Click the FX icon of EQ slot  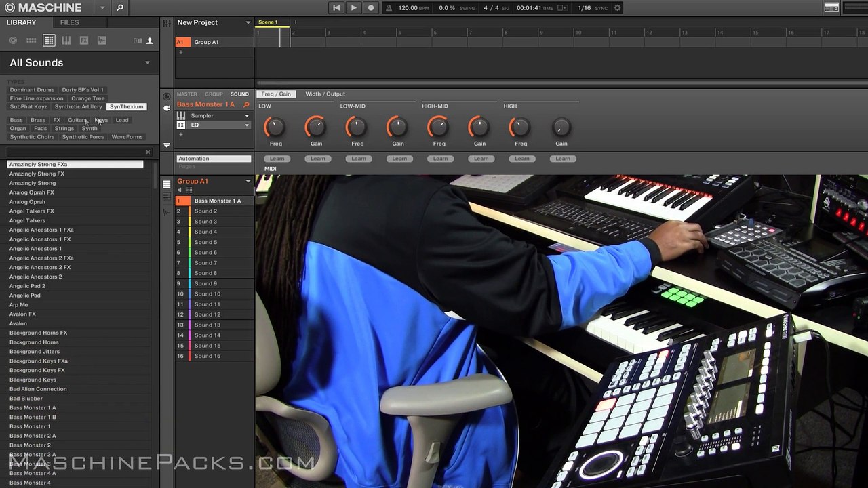tap(181, 125)
